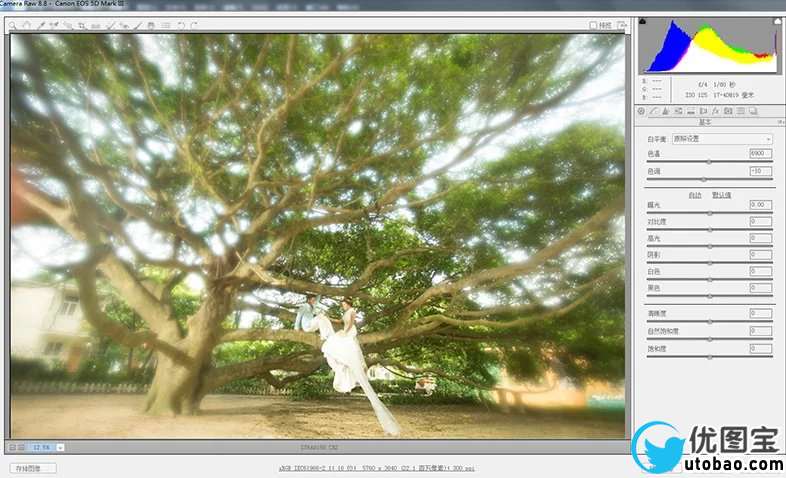Open the HSL / Grayscale panel tab
This screenshot has height=478, width=786.
click(x=678, y=111)
